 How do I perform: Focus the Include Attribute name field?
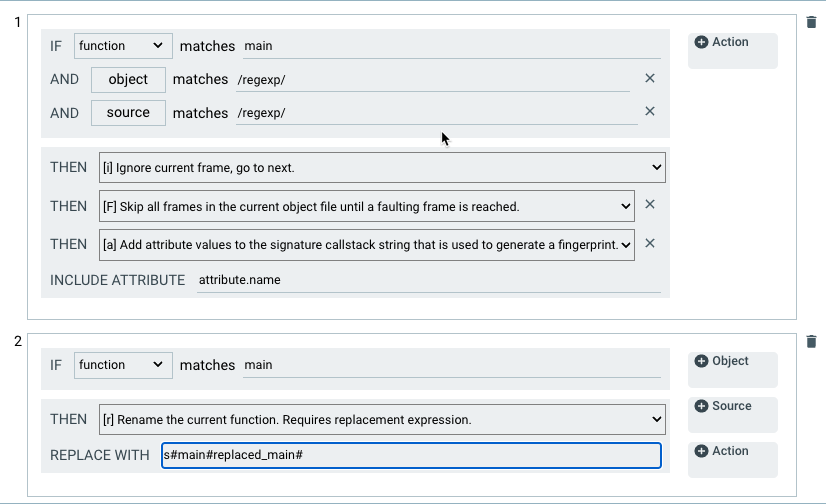(428, 281)
